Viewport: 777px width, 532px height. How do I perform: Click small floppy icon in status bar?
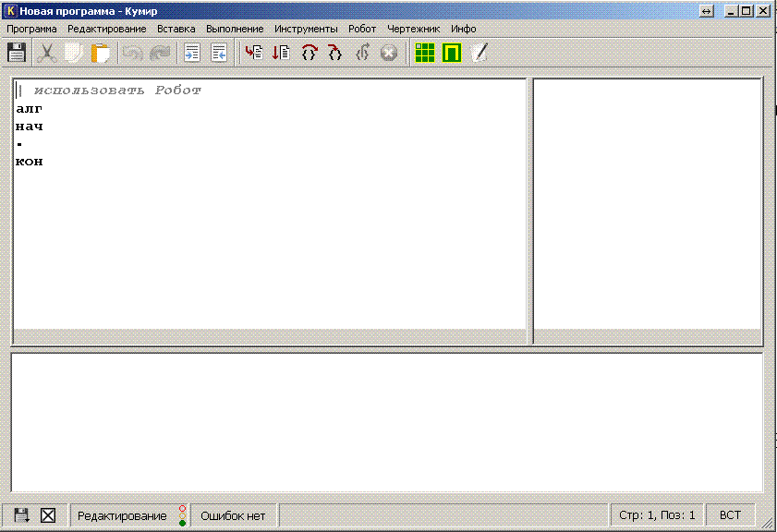(x=21, y=515)
